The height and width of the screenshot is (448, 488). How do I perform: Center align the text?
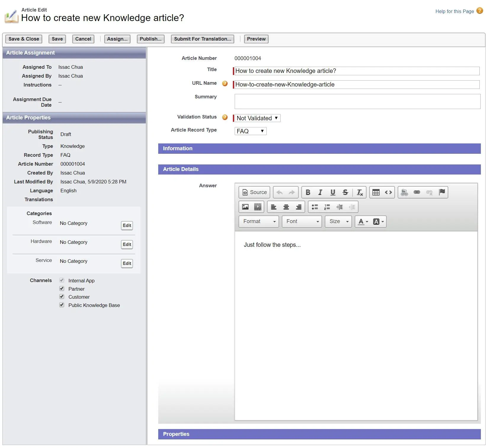click(286, 207)
